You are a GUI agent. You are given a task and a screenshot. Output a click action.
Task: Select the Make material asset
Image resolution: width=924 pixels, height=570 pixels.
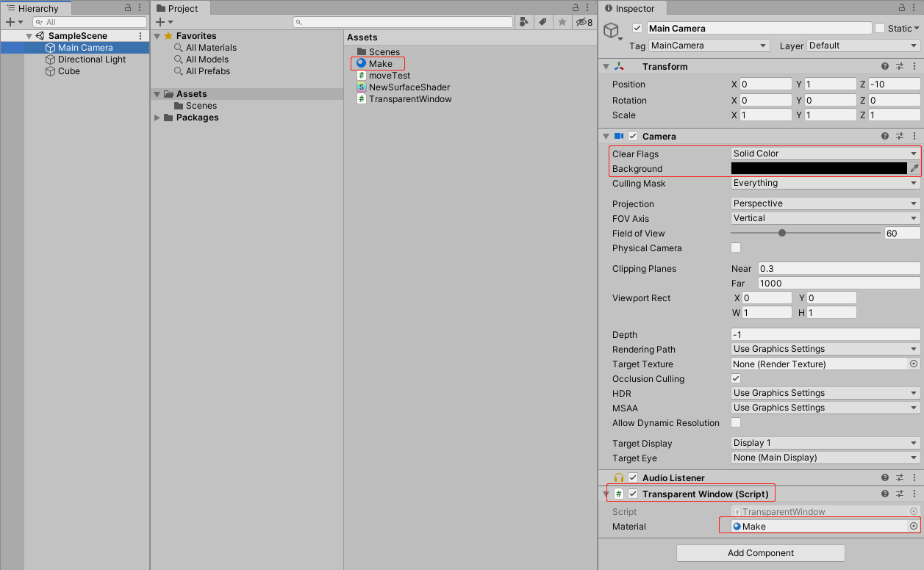coord(380,64)
